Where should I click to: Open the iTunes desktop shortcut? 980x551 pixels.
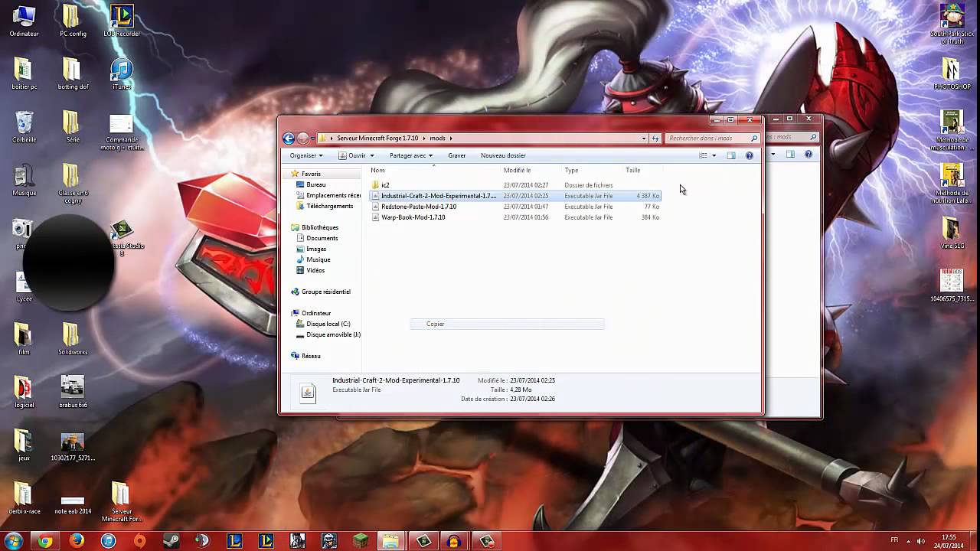[122, 73]
